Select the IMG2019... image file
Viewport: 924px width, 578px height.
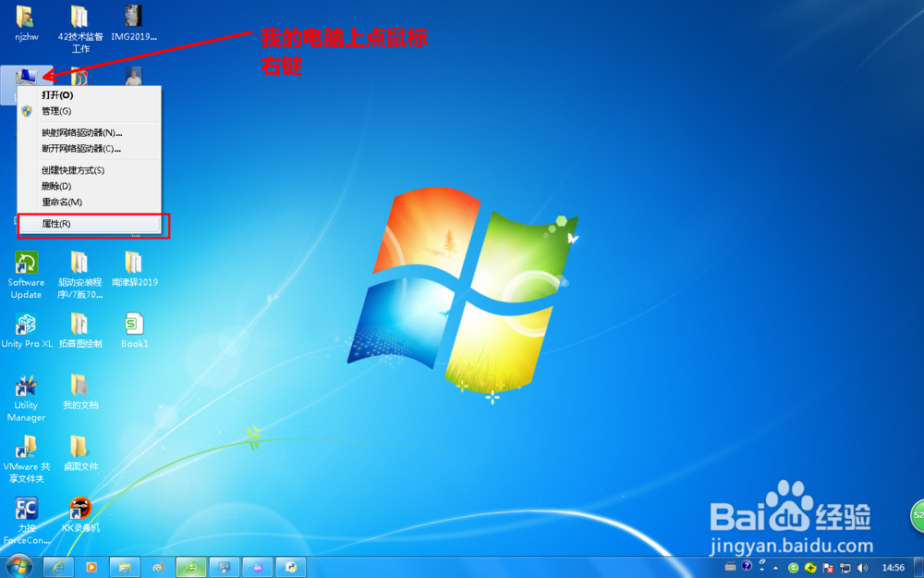[x=134, y=24]
